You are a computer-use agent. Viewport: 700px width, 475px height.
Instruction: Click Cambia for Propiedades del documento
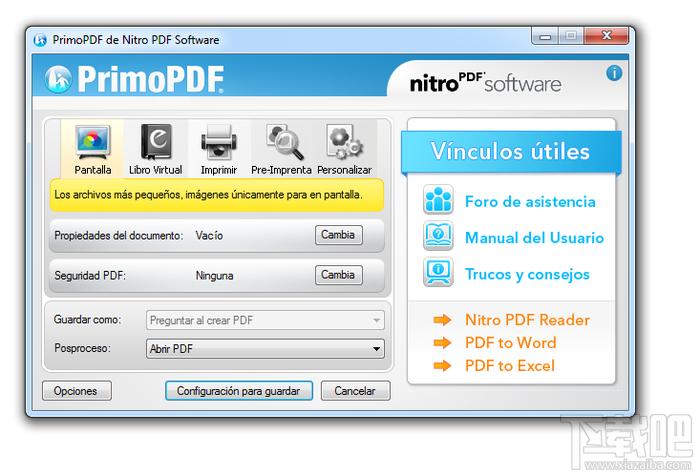[x=338, y=235]
